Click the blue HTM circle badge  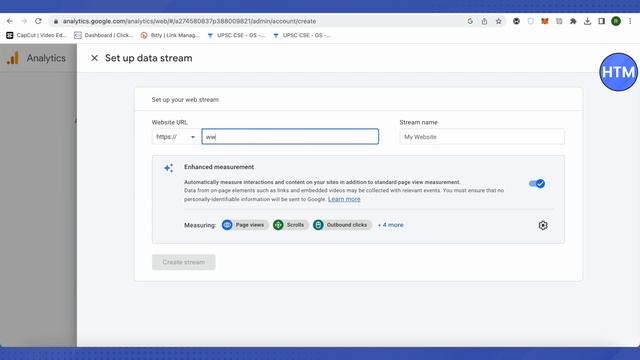pos(618,72)
